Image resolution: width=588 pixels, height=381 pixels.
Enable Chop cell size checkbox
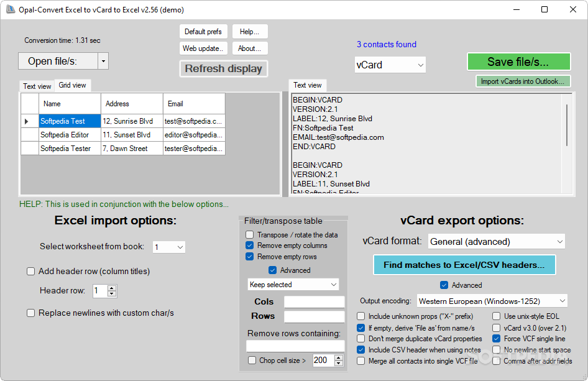[252, 360]
